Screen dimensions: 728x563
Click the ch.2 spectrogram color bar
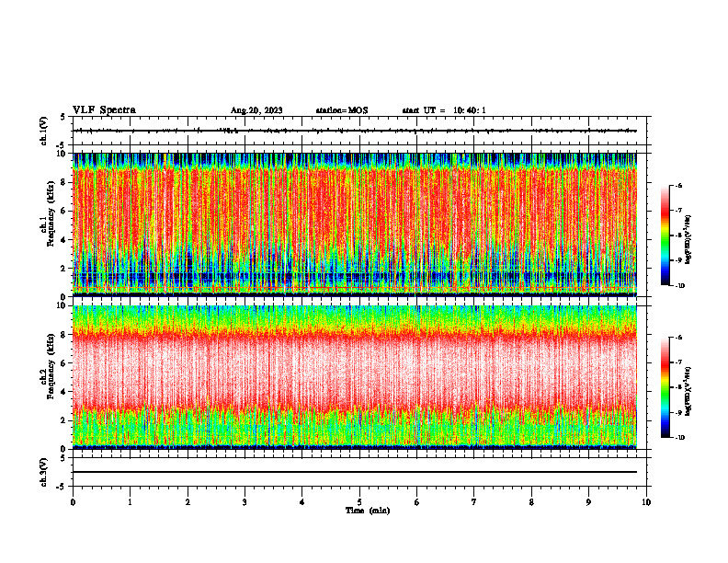665,387
